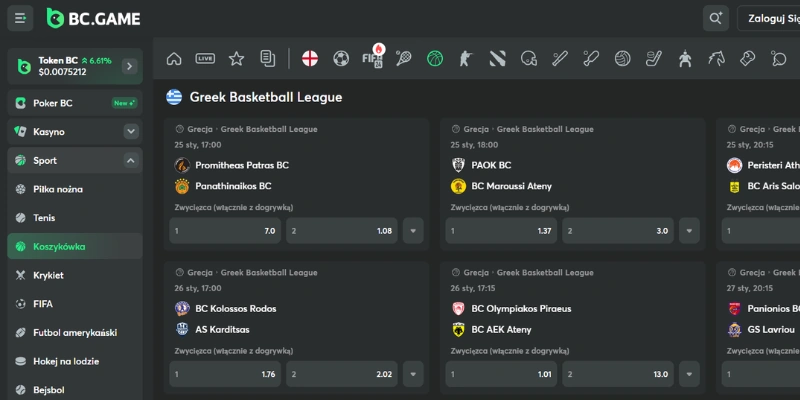The image size is (800, 400).
Task: Click the Token BC price $0.0075212
Action: (x=62, y=72)
